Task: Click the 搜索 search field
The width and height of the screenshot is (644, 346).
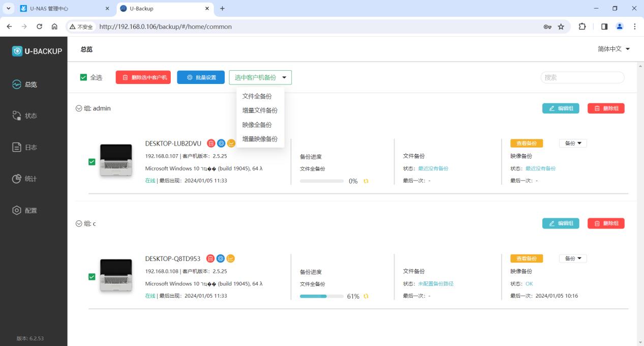Action: (582, 77)
